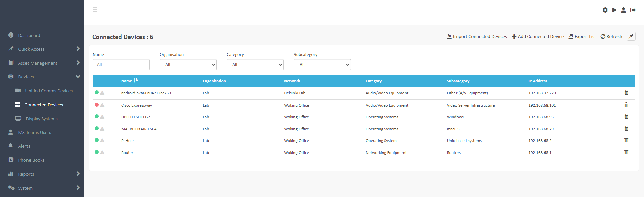Expand the Quick Access menu chevron
Screen dimensions: 644x197
coord(78,49)
